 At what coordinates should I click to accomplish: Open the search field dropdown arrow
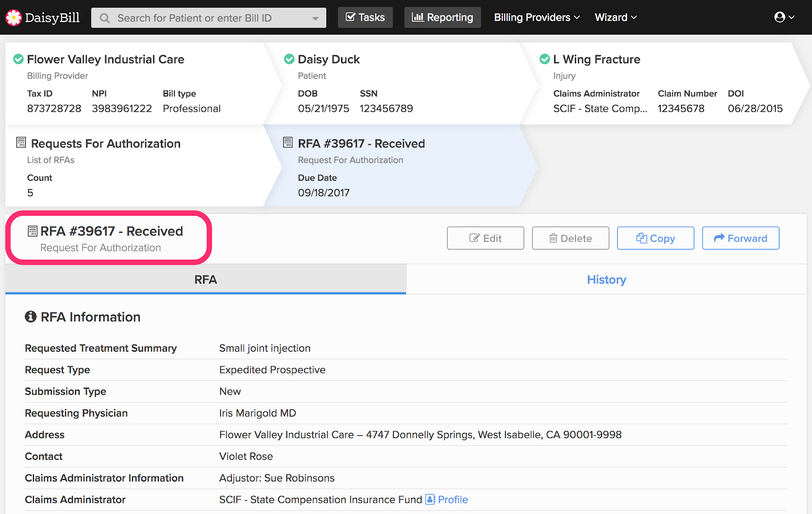click(315, 18)
